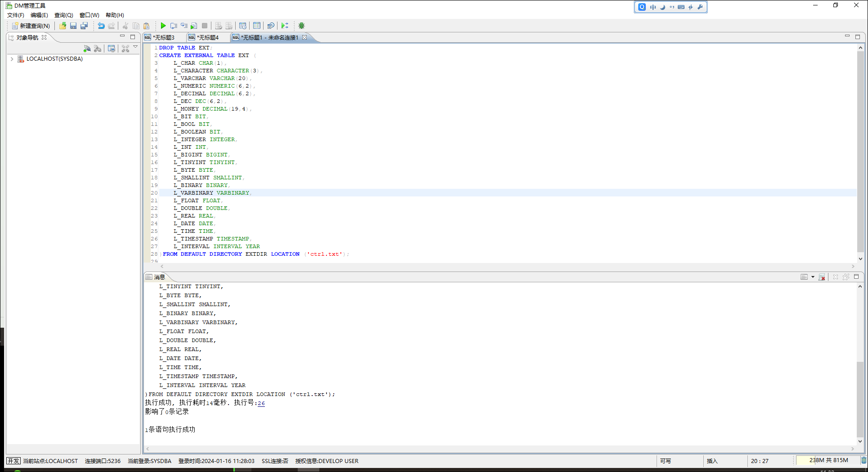Screen dimensions: 868x472
Task: Click the 开发 mode label in status bar
Action: pyautogui.click(x=13, y=461)
